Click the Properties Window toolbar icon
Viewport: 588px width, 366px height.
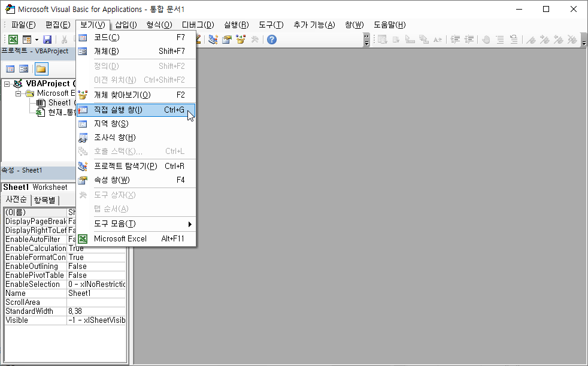(x=227, y=40)
